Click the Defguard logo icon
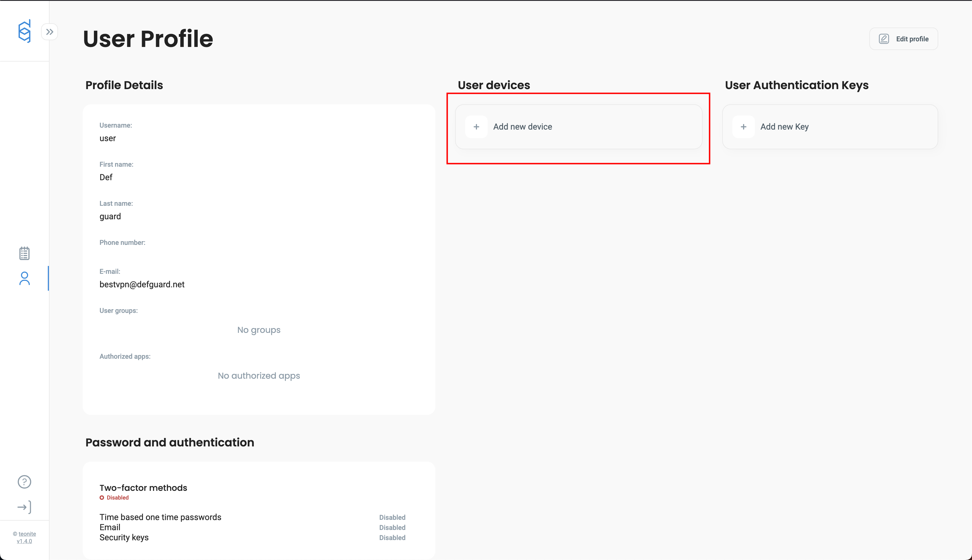The image size is (972, 560). [24, 31]
